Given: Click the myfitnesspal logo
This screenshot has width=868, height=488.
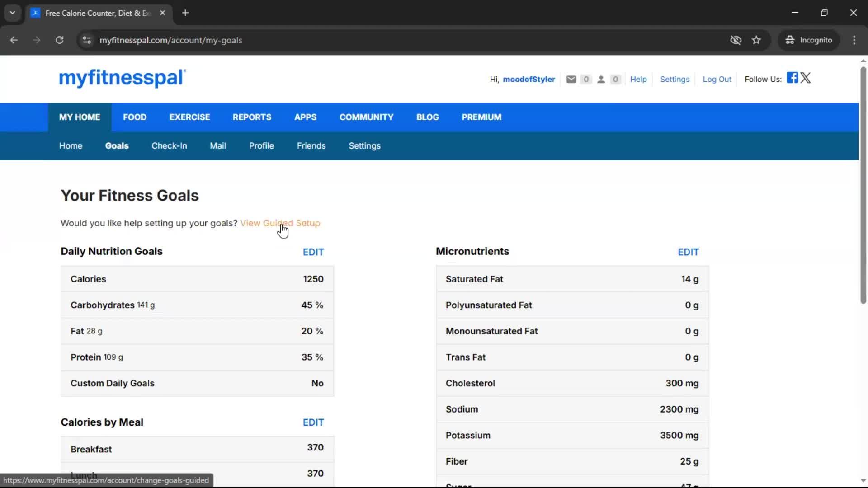Looking at the screenshot, I should (x=123, y=78).
